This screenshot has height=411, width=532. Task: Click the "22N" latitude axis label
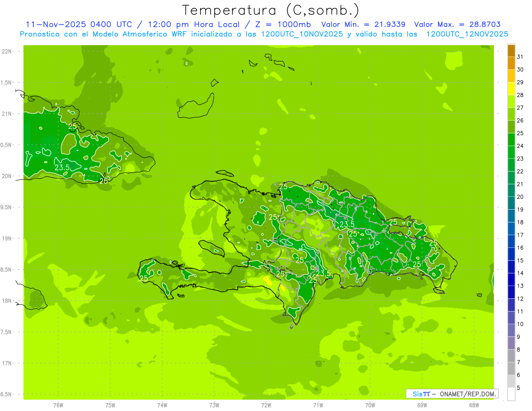tap(7, 51)
